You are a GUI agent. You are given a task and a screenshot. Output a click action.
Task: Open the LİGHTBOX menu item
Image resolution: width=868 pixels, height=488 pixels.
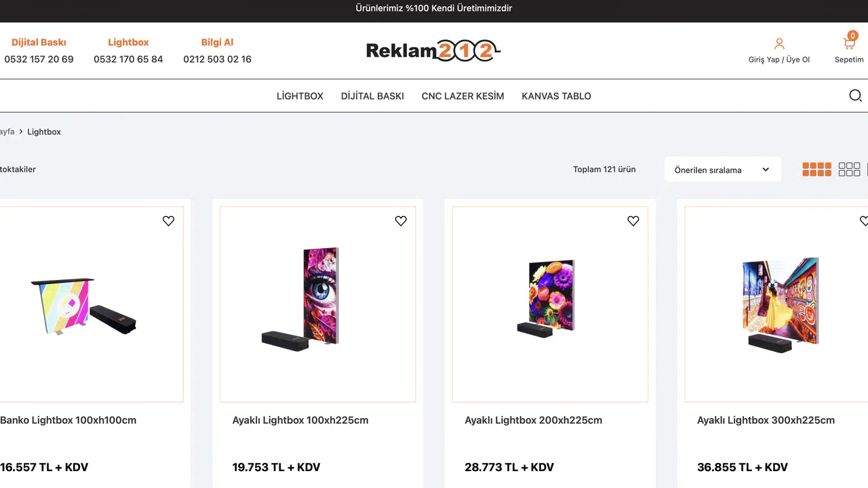pos(300,96)
